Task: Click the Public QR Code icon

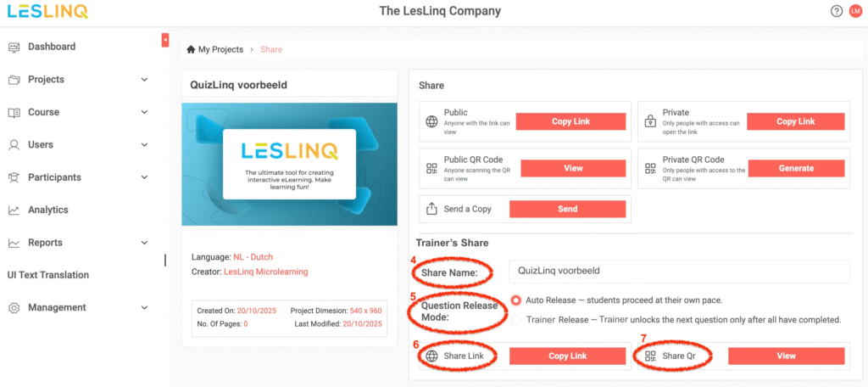Action: [x=431, y=168]
